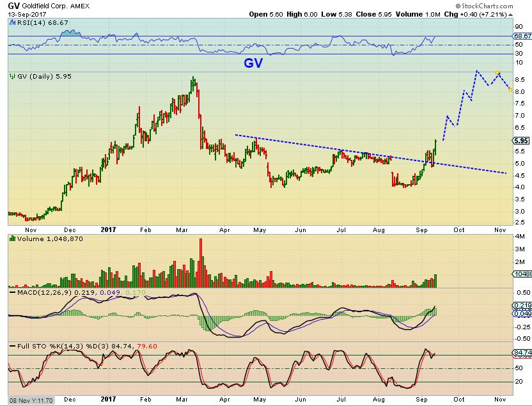Click the boxed 5.95 price tag on axis
Screen dimensions: 532x406
(520, 141)
